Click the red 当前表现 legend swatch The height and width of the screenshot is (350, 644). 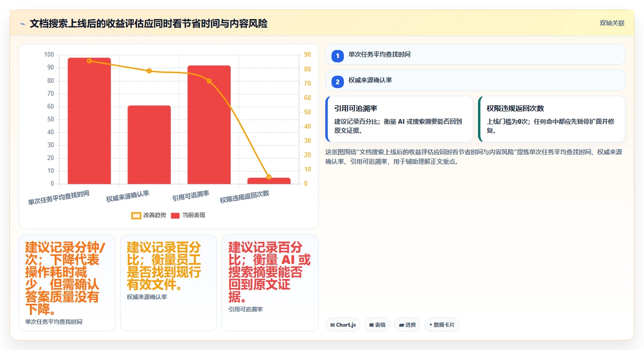pyautogui.click(x=176, y=216)
